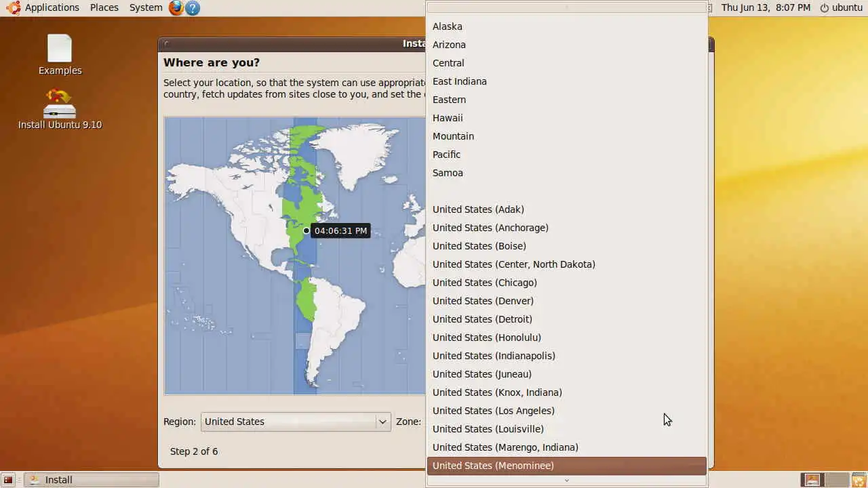Viewport: 868px width, 488px height.
Task: Pick Hawaii in the zone list
Action: pos(566,118)
